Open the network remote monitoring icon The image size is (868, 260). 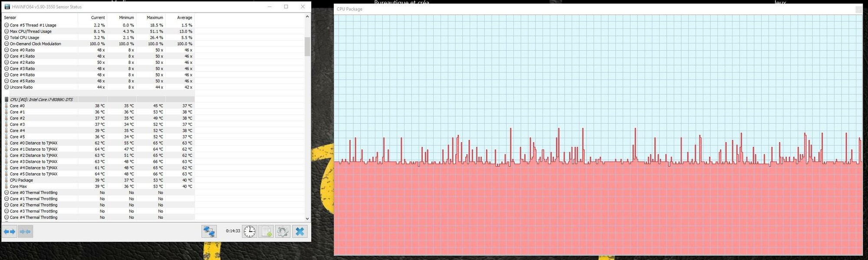click(209, 231)
